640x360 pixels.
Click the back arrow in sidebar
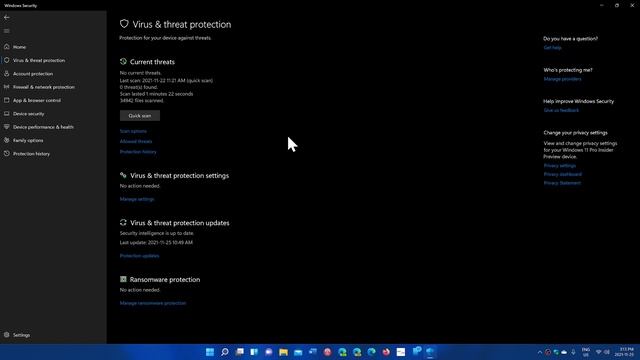7,18
